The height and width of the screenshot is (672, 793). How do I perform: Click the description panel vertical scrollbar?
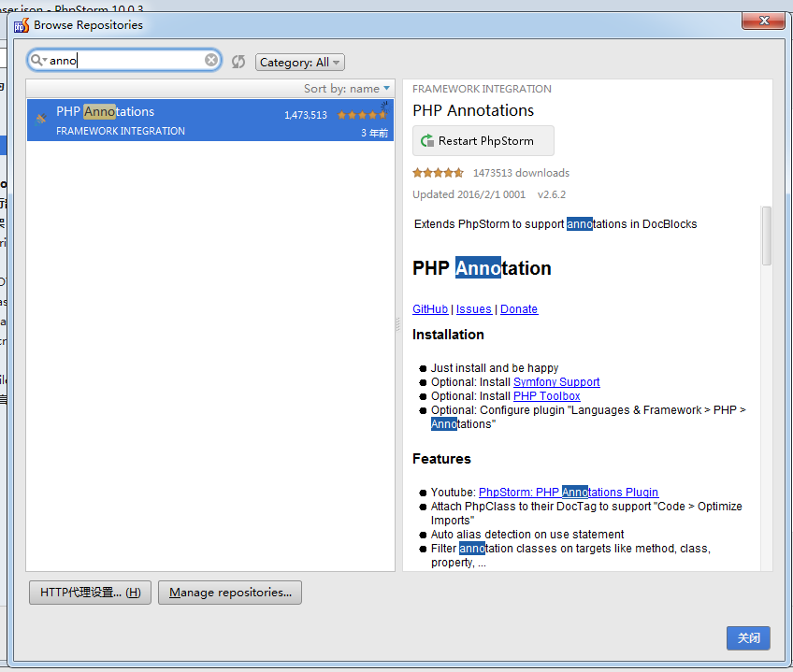(x=767, y=236)
